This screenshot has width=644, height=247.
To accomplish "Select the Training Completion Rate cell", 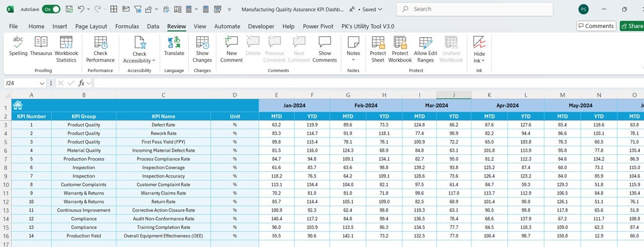I will pos(164,227).
